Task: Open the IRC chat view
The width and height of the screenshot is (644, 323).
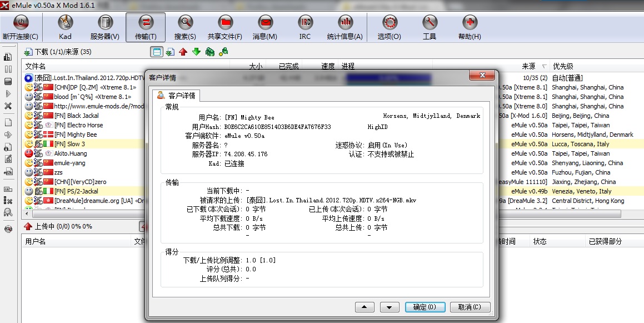Action: click(304, 28)
